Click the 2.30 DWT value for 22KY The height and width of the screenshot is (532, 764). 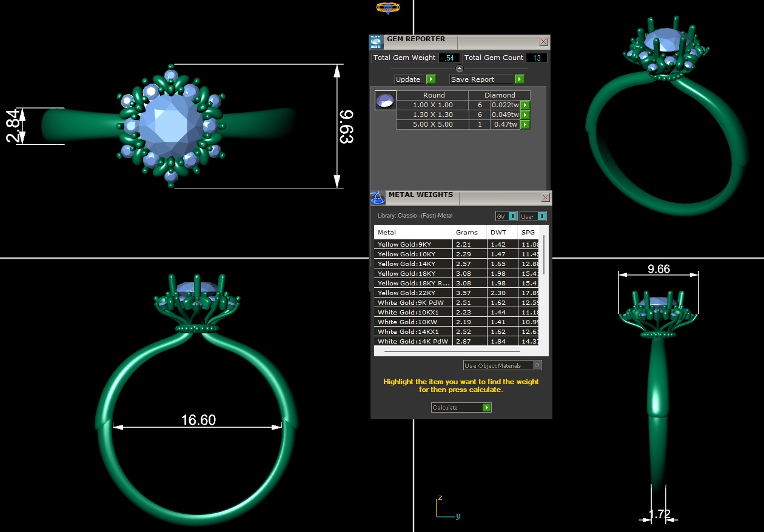502,293
